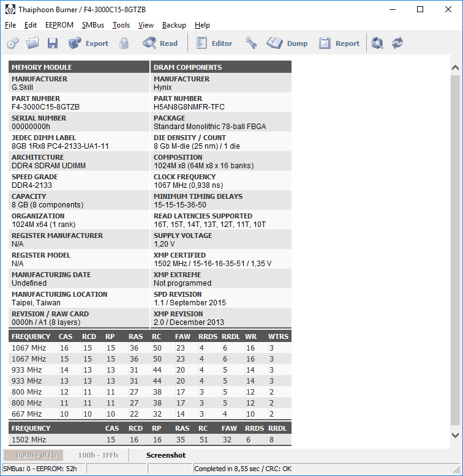Click the padlock write-protection icon

[124, 43]
